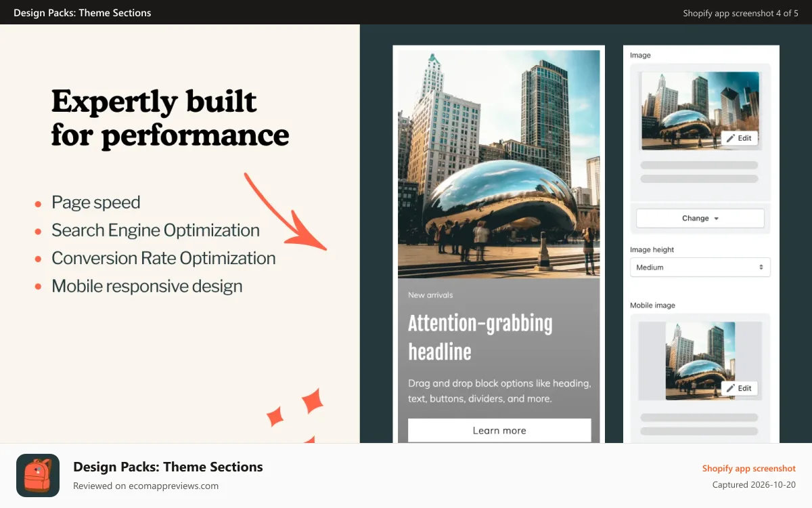Viewport: 812px width, 508px height.
Task: Click the Drag and drop block description text
Action: tap(499, 391)
